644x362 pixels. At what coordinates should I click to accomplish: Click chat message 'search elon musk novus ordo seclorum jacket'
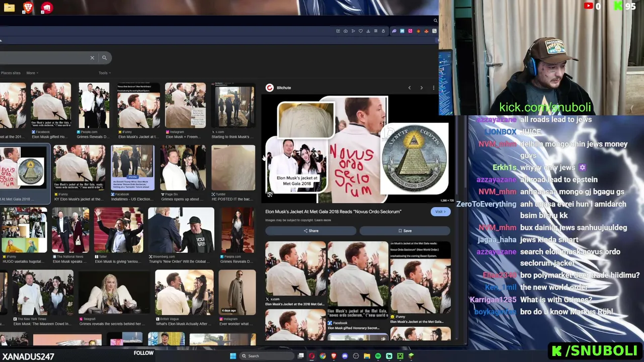[x=570, y=257]
